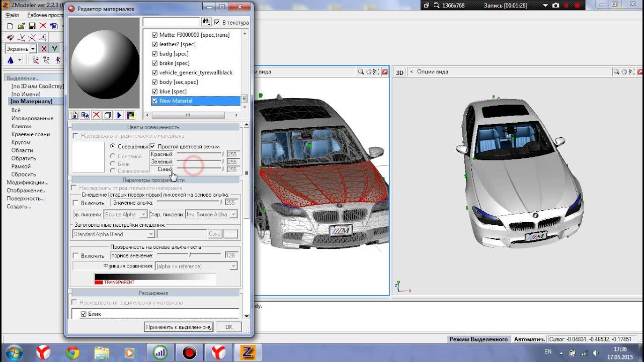This screenshot has height=362, width=644.
Task: Open the 'Файл' menu
Action: (x=12, y=15)
